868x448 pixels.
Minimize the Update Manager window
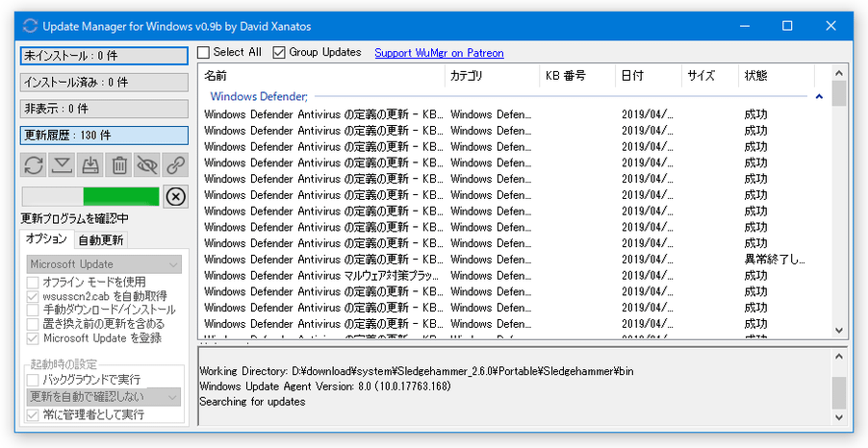click(x=745, y=26)
